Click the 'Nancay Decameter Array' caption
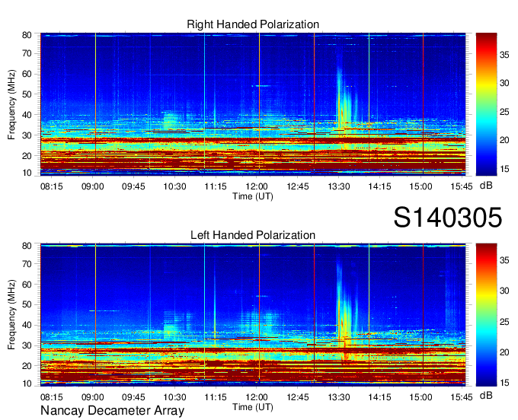 click(112, 410)
